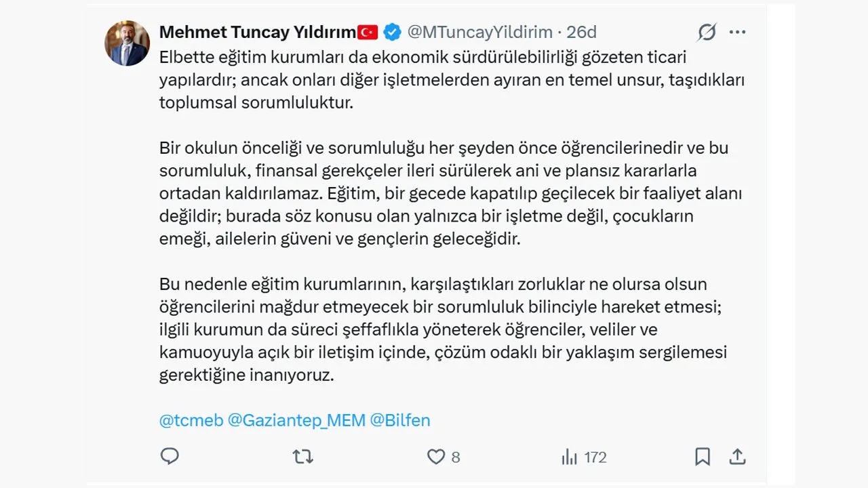The height and width of the screenshot is (488, 868).
Task: Open Mehmet Tuncay Yıldırım's profile photo
Action: (127, 43)
